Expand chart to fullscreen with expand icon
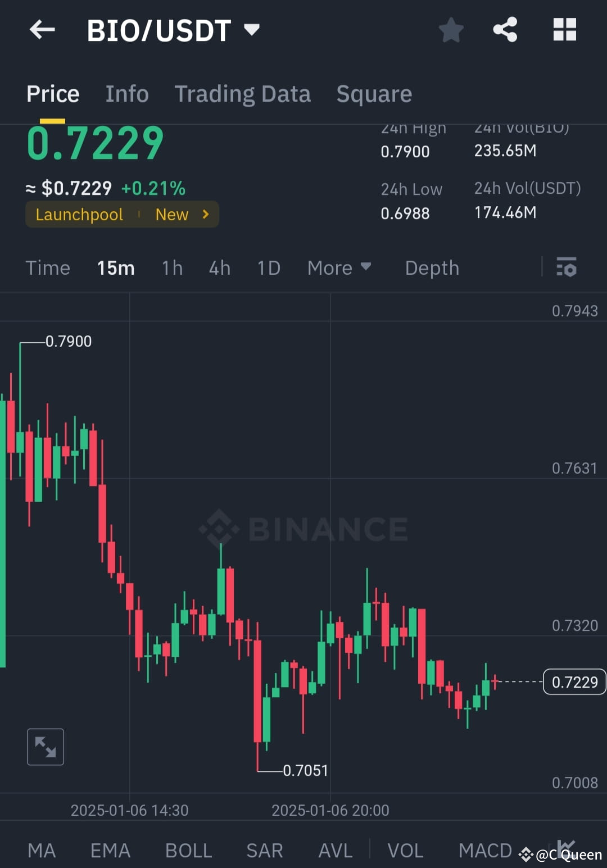This screenshot has width=607, height=868. [x=45, y=747]
